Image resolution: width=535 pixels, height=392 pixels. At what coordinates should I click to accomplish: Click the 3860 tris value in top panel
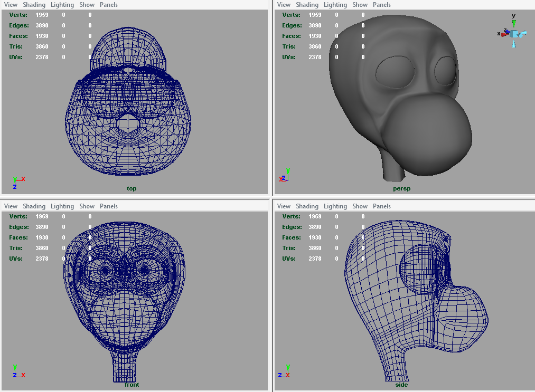(x=42, y=47)
